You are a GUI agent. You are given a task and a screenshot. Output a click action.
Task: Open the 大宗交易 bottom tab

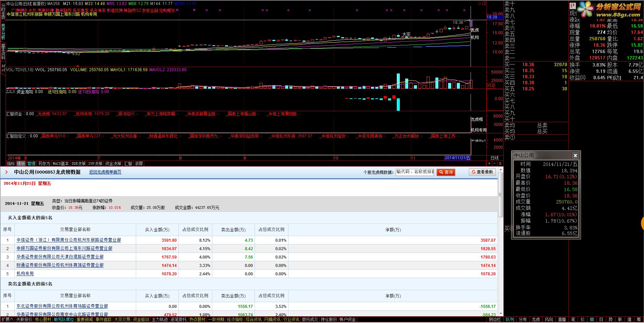[122, 320]
